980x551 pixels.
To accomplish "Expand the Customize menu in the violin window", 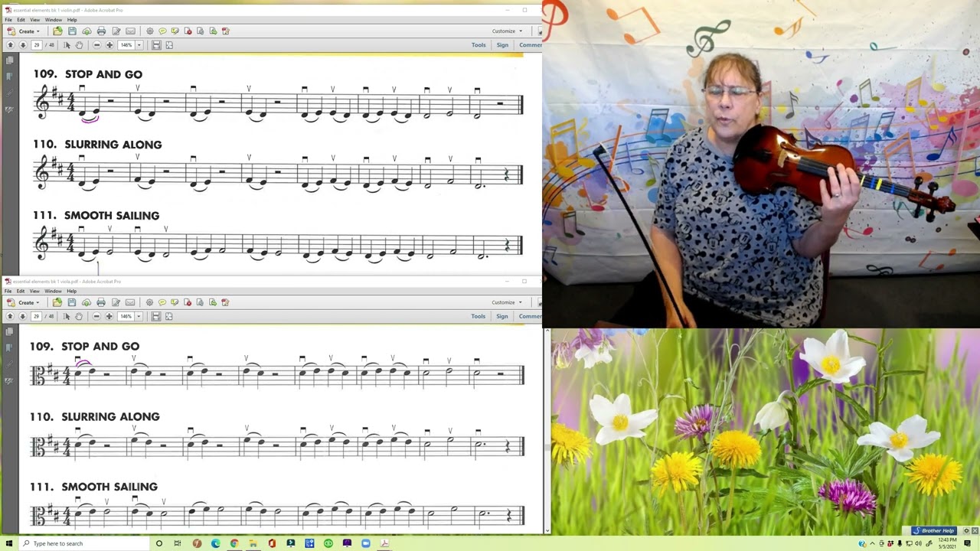I will tap(507, 31).
